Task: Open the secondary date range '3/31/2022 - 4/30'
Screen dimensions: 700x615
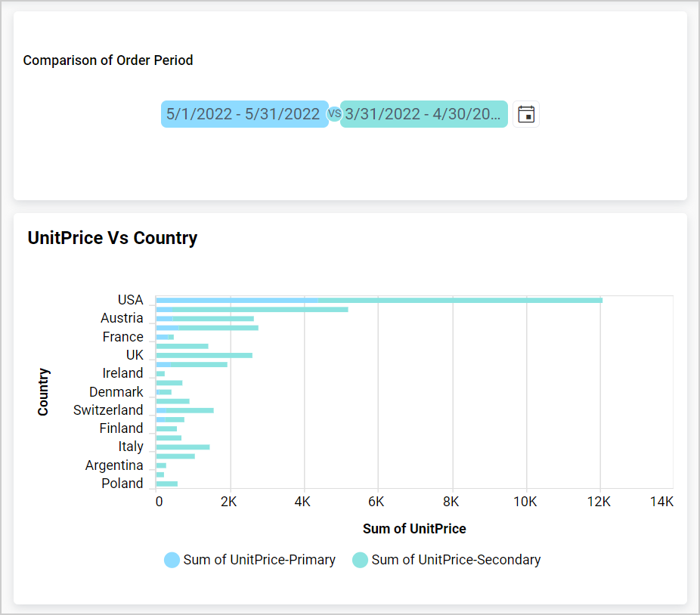Action: [x=424, y=113]
